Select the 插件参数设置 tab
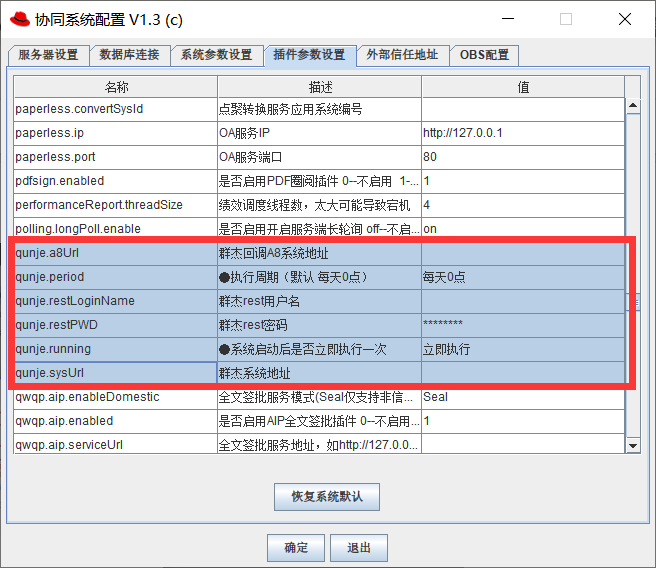Viewport: 656px width, 568px height. click(309, 55)
